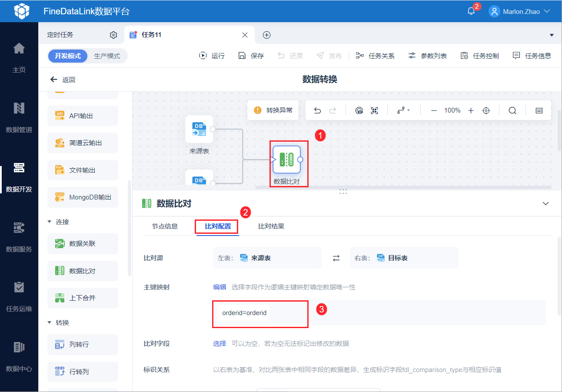Screen dimensions: 562x392
Task: Open 任务运维 in the sidebar
Action: pos(19,297)
